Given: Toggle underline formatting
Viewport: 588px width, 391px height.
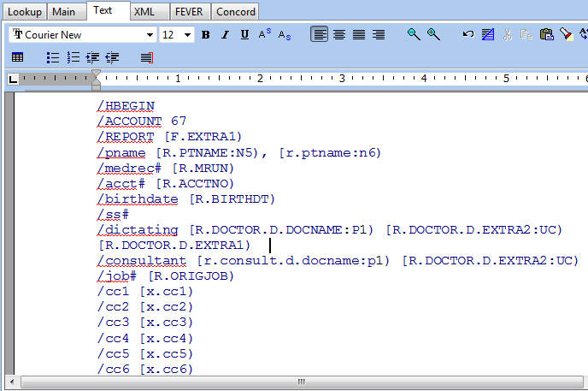Looking at the screenshot, I should (x=245, y=35).
